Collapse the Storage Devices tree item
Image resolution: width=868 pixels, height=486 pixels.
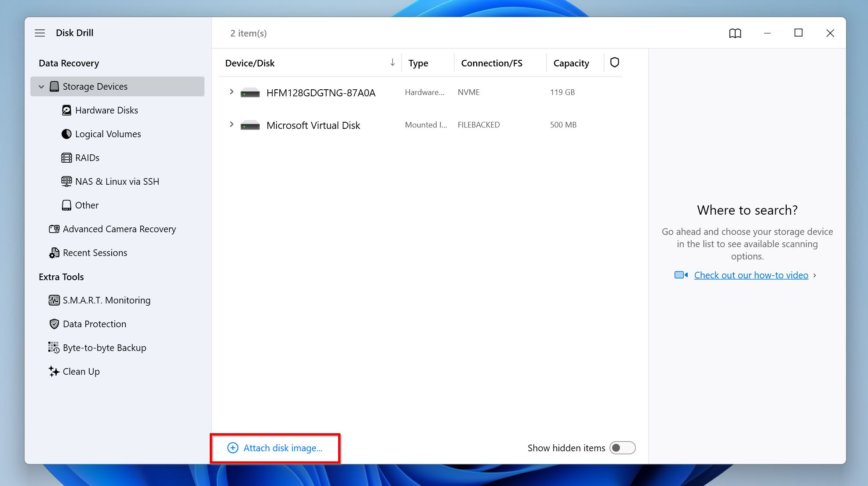tap(41, 86)
